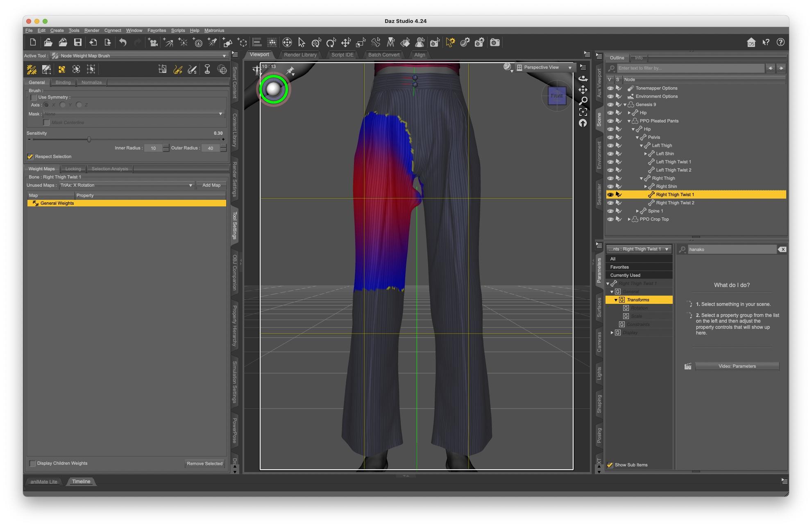
Task: Click the front-facing view cube
Action: tap(557, 96)
